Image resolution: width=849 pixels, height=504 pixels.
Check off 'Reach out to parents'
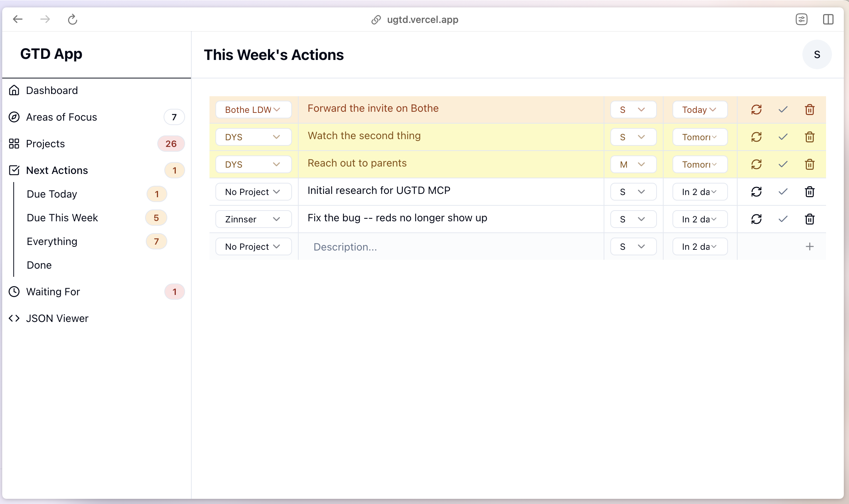coord(783,164)
